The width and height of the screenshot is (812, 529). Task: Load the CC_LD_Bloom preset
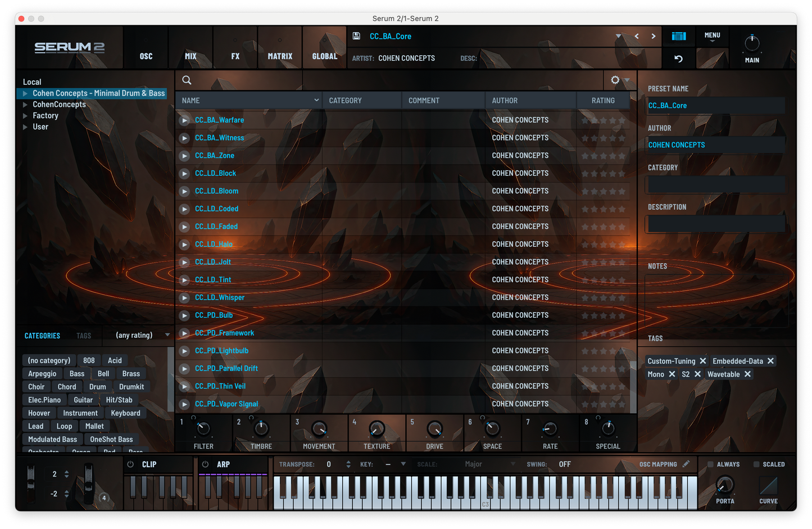tap(216, 191)
